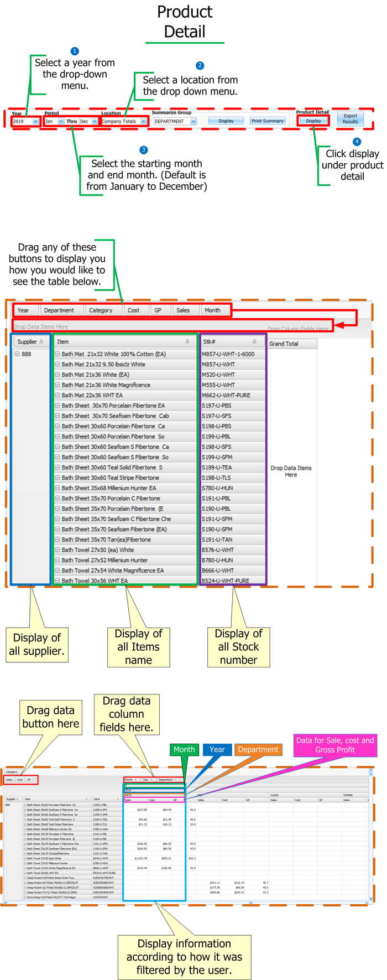This screenshot has height=980, width=387.
Task: Click Display button under Product Detail
Action: pos(313,121)
